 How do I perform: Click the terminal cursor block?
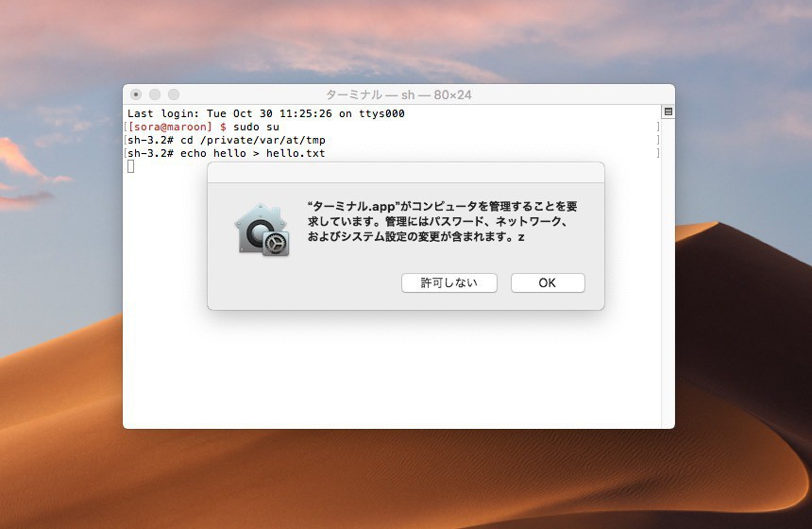click(x=131, y=166)
